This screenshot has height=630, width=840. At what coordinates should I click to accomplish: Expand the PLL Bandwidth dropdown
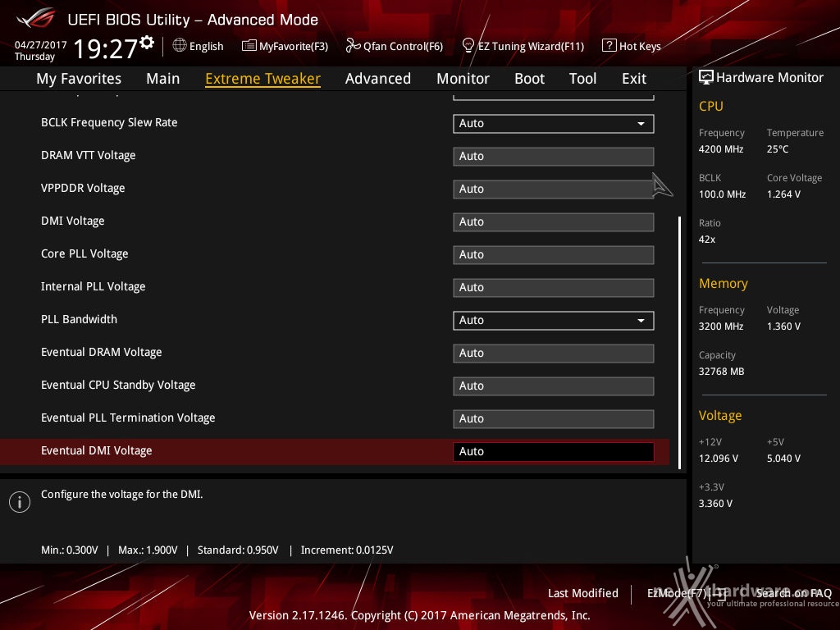[554, 321]
